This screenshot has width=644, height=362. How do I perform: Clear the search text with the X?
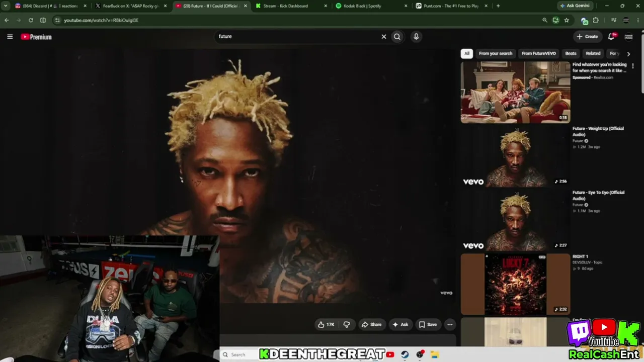point(384,37)
